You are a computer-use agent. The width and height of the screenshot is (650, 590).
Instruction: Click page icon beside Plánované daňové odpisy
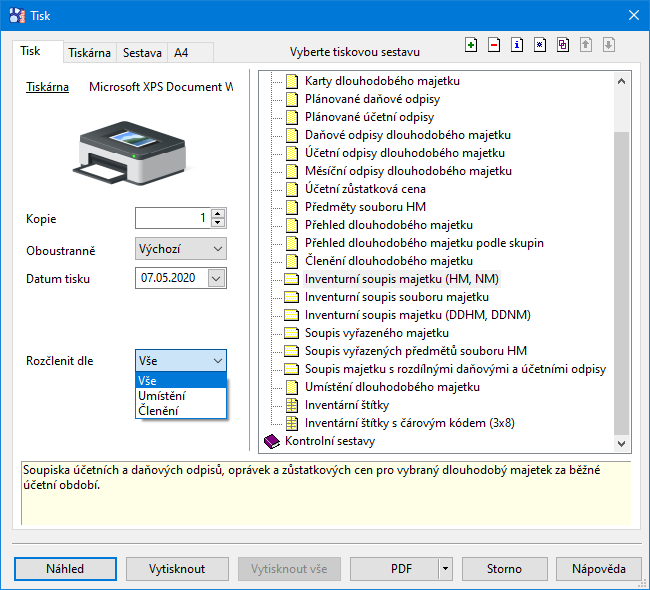(292, 99)
